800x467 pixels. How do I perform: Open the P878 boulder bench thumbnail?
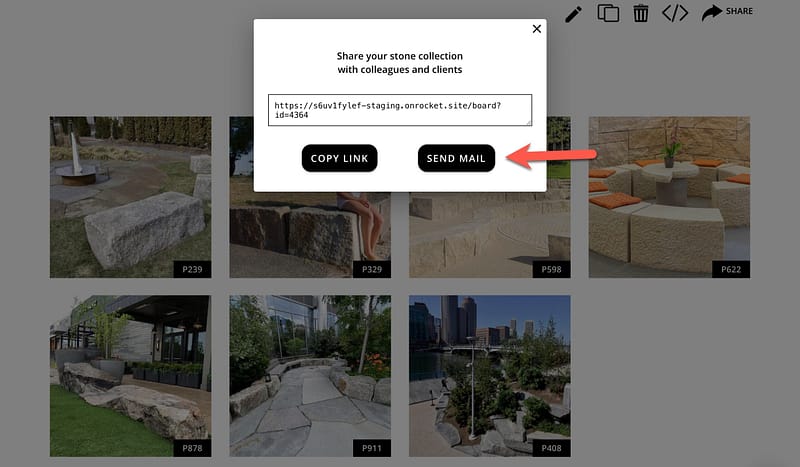pyautogui.click(x=130, y=375)
